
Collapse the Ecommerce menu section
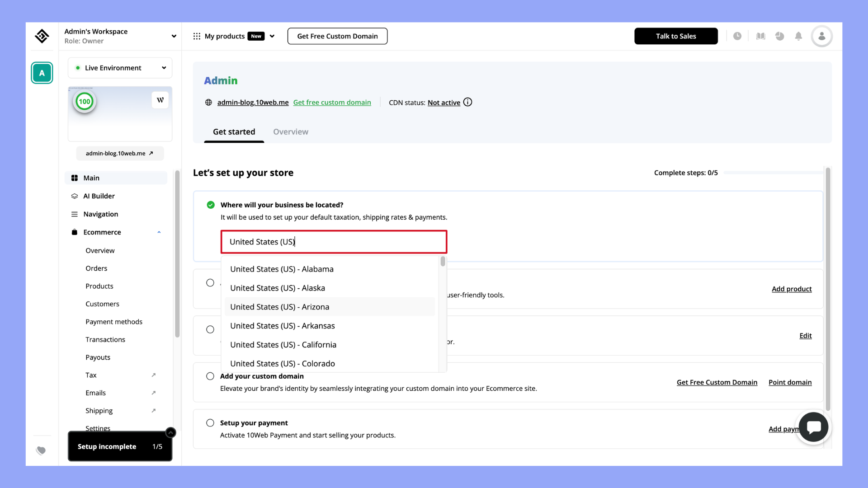(159, 232)
